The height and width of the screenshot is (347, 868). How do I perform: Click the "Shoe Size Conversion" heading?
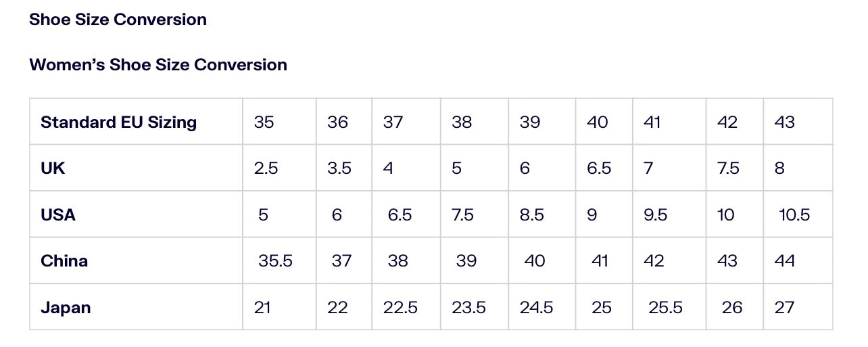click(x=118, y=20)
